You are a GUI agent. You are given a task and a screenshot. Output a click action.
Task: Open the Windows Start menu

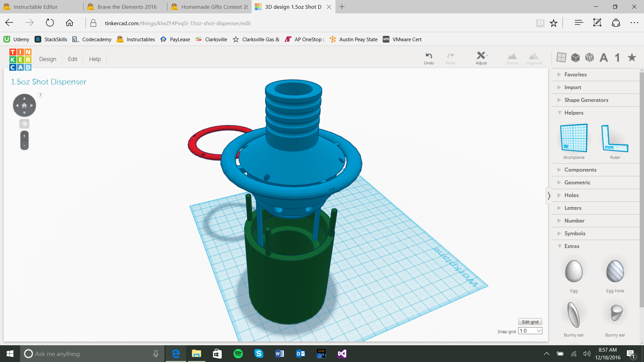point(10,354)
